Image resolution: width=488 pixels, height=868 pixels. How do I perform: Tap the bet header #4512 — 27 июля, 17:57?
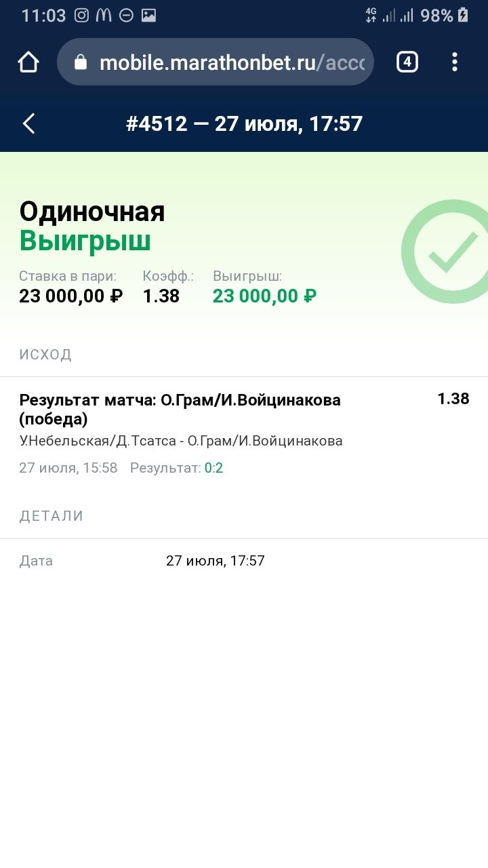[x=244, y=123]
